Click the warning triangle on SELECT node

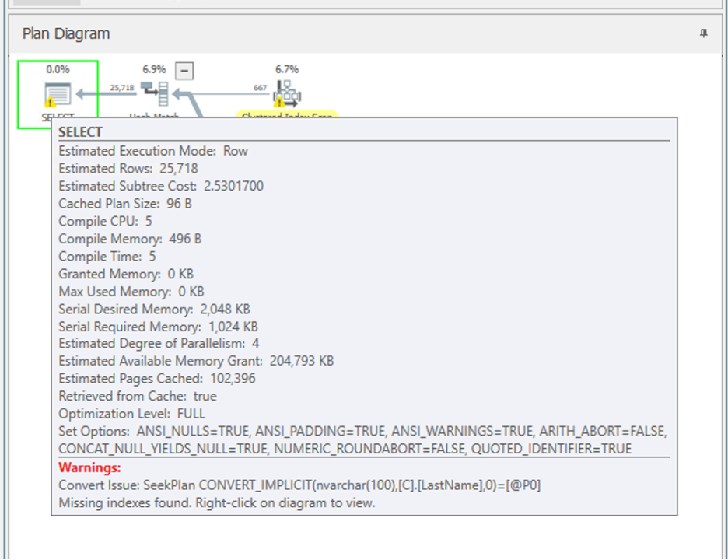point(51,102)
